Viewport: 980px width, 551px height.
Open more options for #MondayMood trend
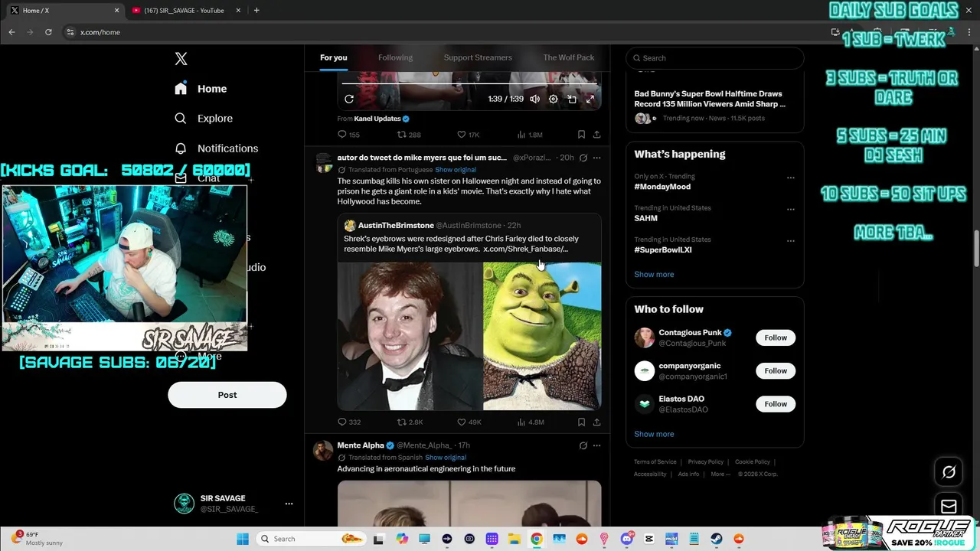[791, 177]
